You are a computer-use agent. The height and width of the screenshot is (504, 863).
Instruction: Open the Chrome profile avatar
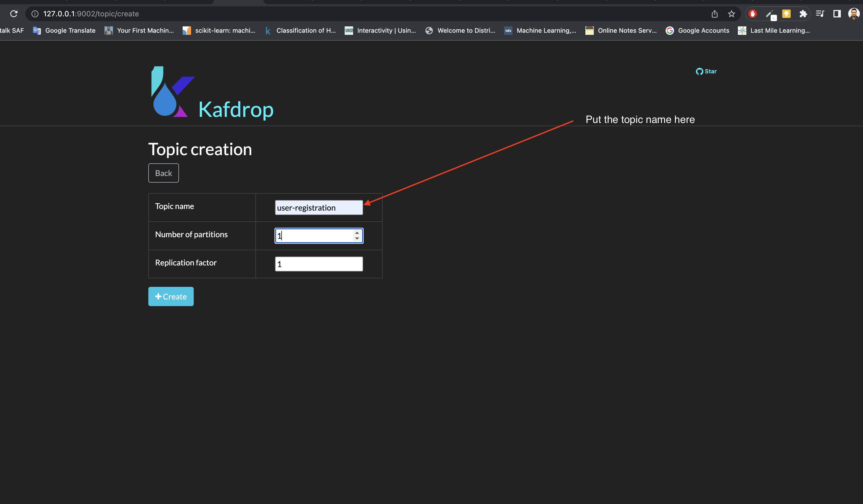click(854, 14)
